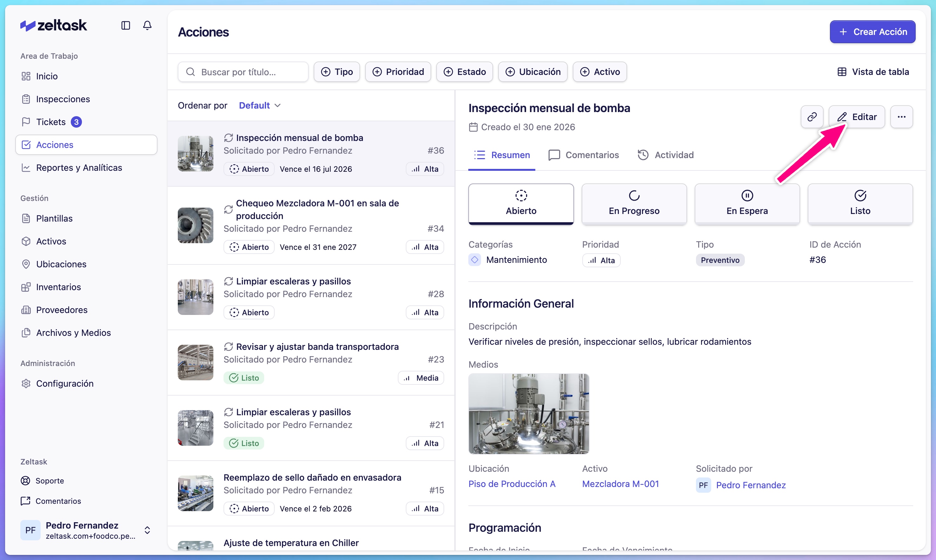Open the Tipo filter
Image resolution: width=936 pixels, height=560 pixels.
click(337, 72)
